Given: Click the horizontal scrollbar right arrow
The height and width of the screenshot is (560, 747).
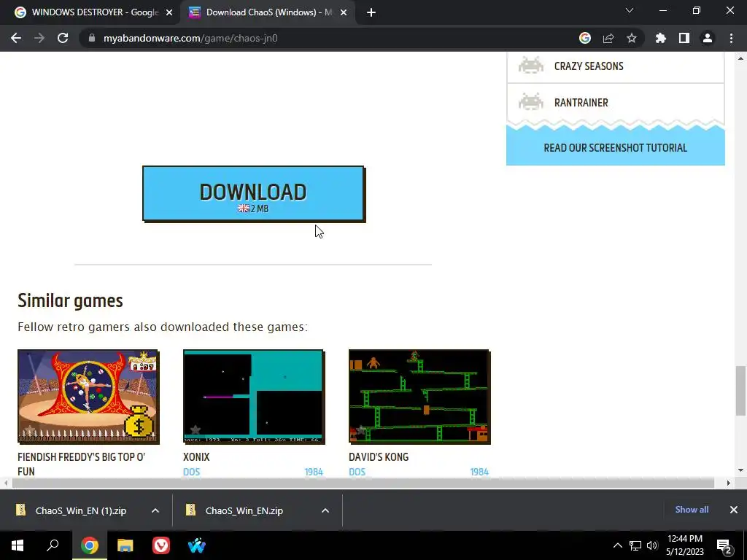Looking at the screenshot, I should (729, 483).
